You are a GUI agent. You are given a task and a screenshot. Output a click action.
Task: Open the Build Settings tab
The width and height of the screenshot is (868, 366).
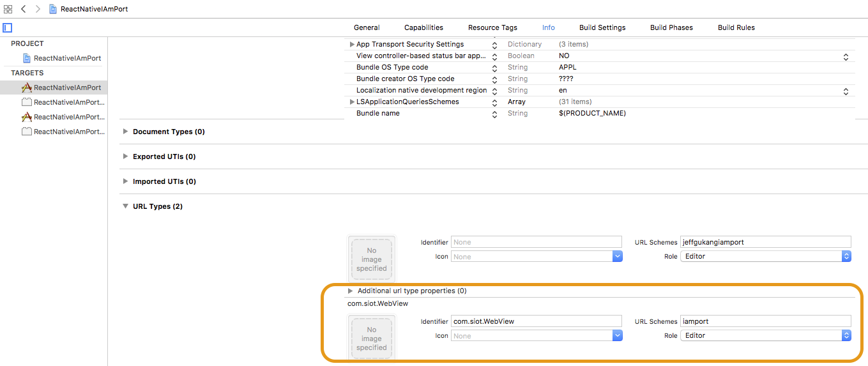tap(602, 27)
